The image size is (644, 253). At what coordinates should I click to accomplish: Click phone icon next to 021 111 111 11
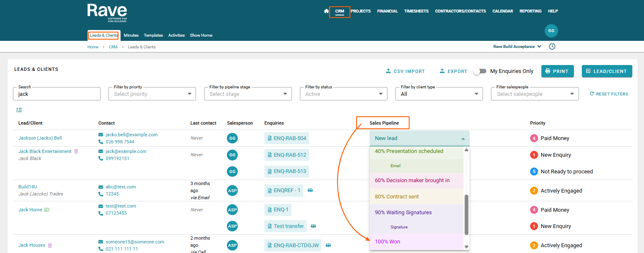point(101,249)
